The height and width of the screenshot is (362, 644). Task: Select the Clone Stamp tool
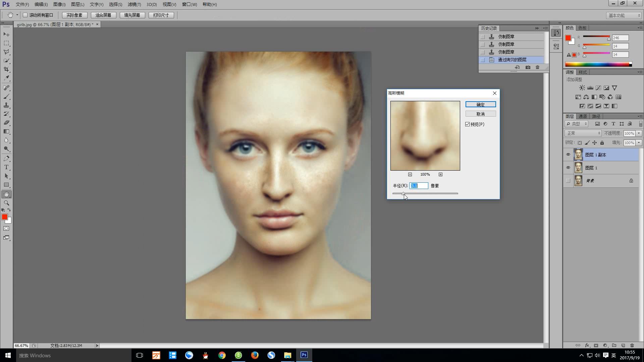tap(6, 105)
